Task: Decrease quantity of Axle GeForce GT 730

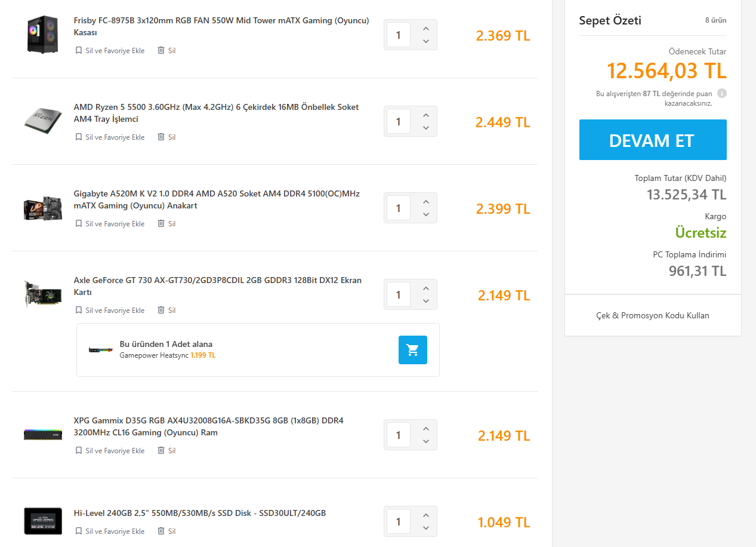Action: point(425,301)
